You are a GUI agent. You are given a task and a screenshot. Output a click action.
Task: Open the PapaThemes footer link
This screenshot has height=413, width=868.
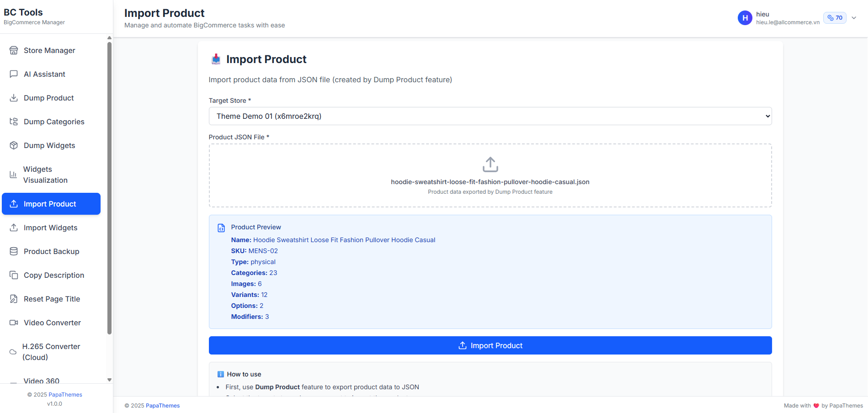pyautogui.click(x=162, y=405)
